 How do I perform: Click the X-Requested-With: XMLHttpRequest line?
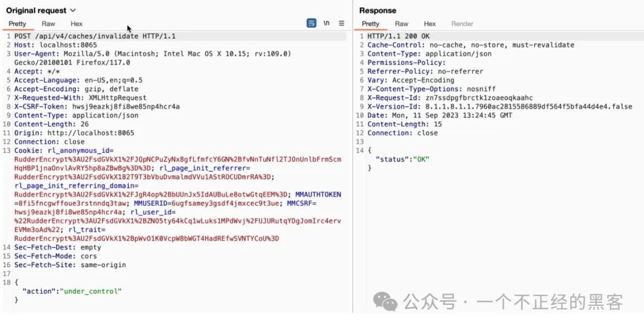tap(80, 98)
